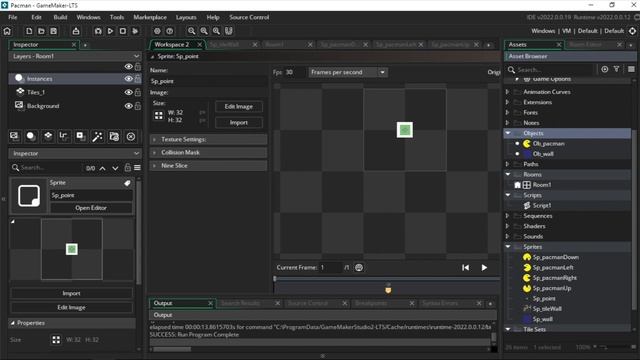Create new instance layer icon

coord(31,136)
